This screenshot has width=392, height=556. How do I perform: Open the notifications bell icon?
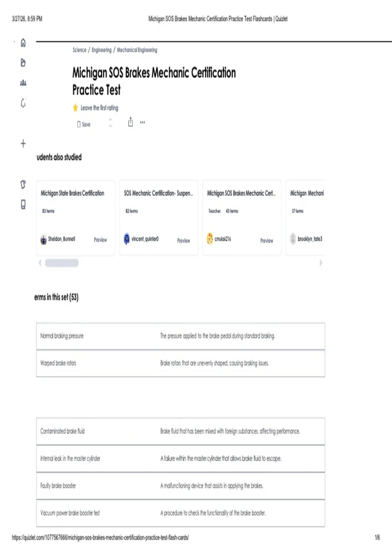pos(23,103)
